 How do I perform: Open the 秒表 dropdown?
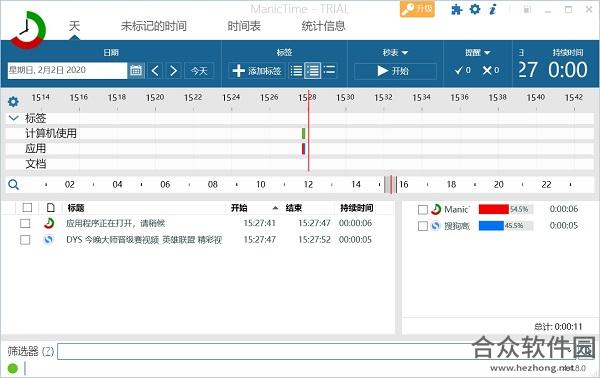coord(395,52)
